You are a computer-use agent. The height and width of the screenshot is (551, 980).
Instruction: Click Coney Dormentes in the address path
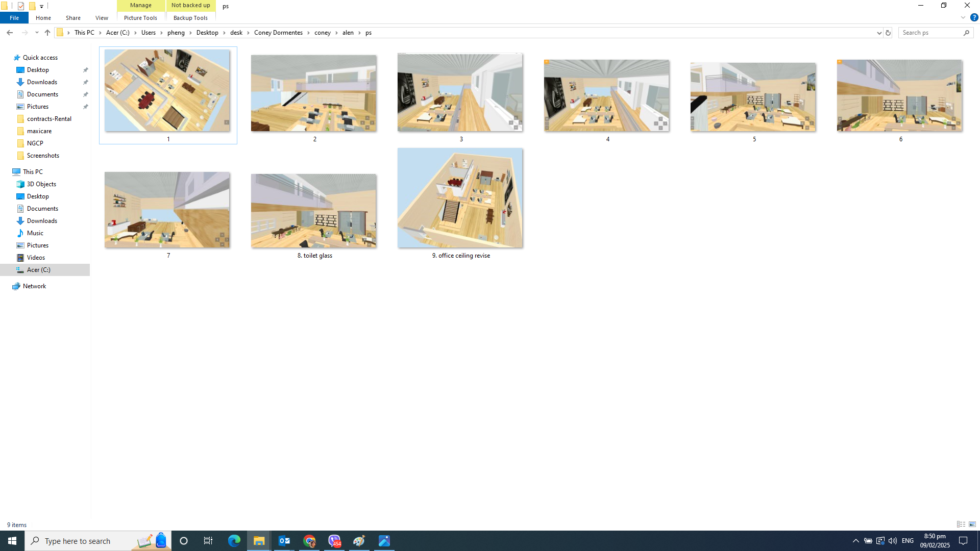[x=278, y=32]
